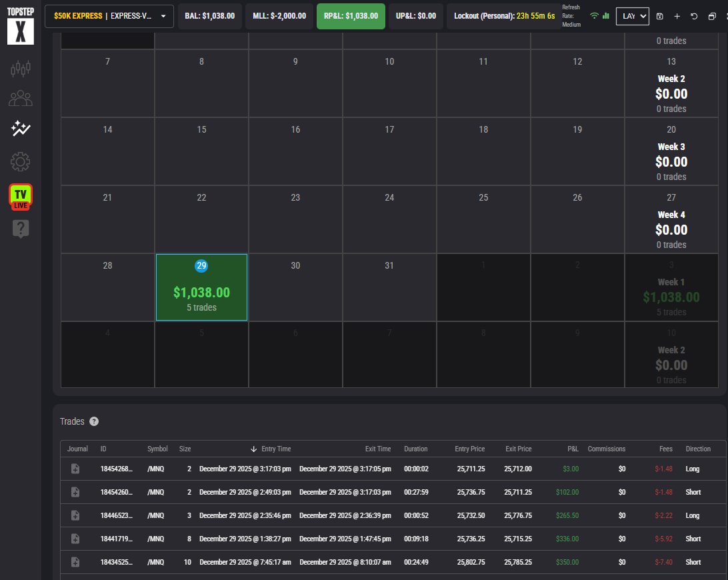
Task: Click the $-7.40 fees value
Action: coord(663,562)
